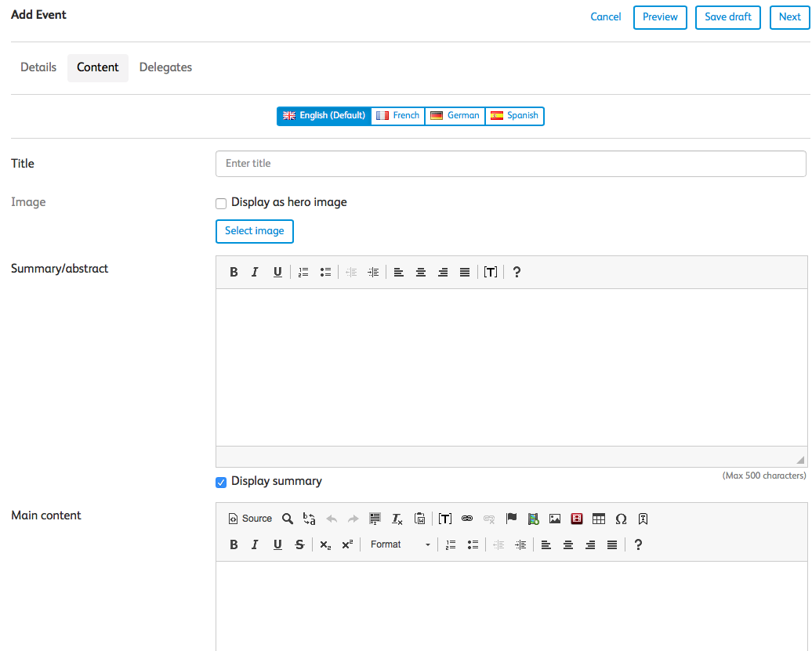Image resolution: width=812 pixels, height=651 pixels.
Task: Insert a table in Main content
Action: [x=599, y=519]
